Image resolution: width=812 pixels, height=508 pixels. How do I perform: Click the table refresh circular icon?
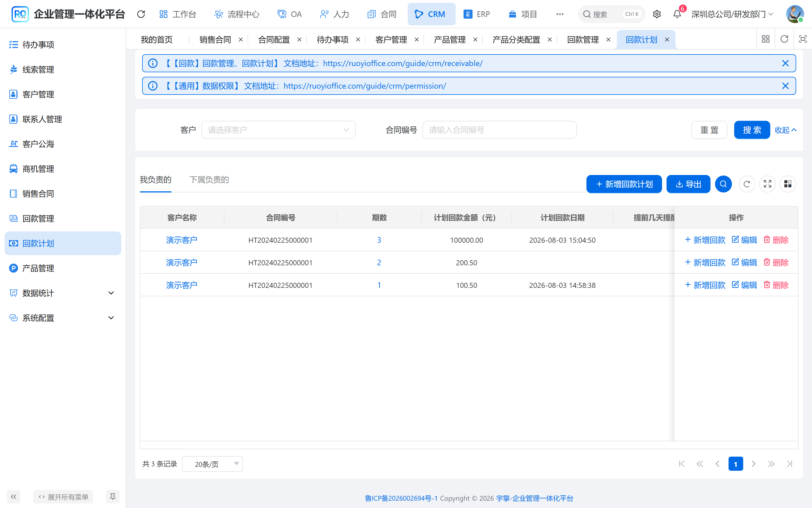(747, 184)
